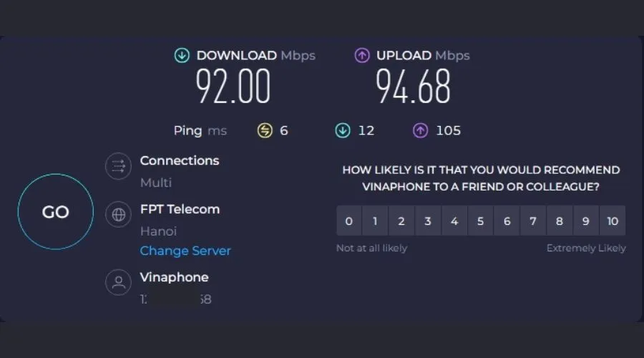Click the upload arrow icon beside UPLOAD
The width and height of the screenshot is (644, 358).
[x=362, y=56]
